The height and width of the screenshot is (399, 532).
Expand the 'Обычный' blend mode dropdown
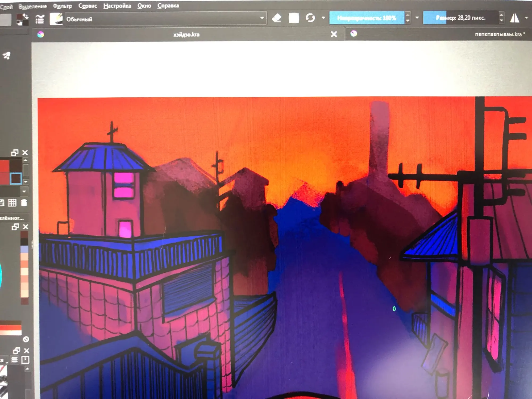pos(262,18)
